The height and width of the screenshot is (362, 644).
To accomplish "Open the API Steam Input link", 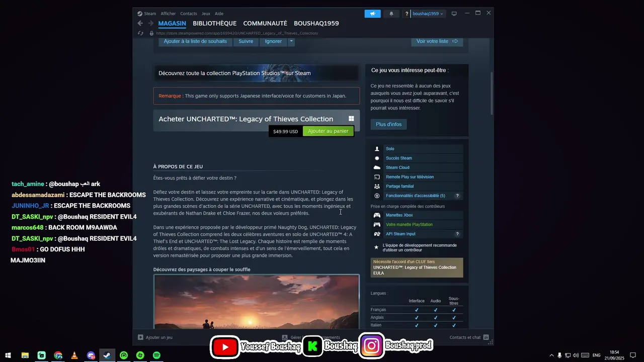I will 400,234.
